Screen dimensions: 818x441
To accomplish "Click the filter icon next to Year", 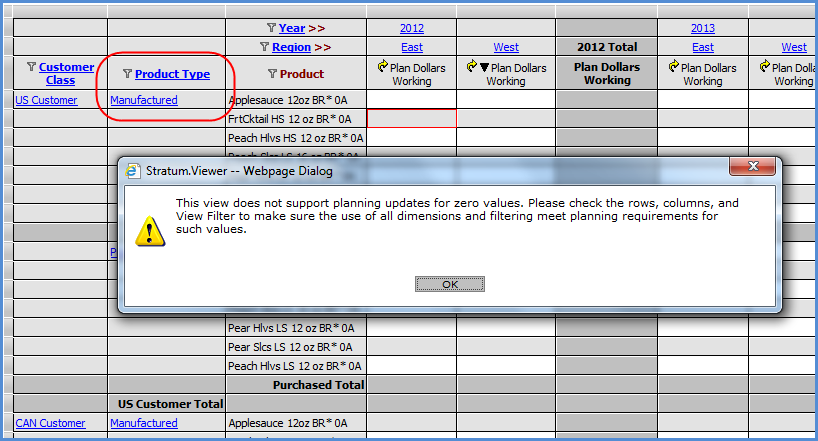I will coord(271,28).
